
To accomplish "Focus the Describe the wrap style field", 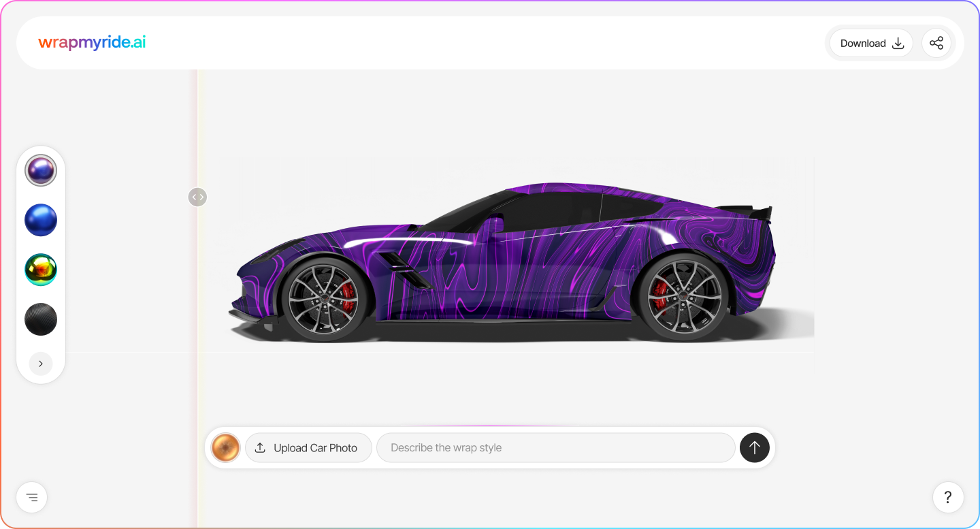I will pos(555,447).
